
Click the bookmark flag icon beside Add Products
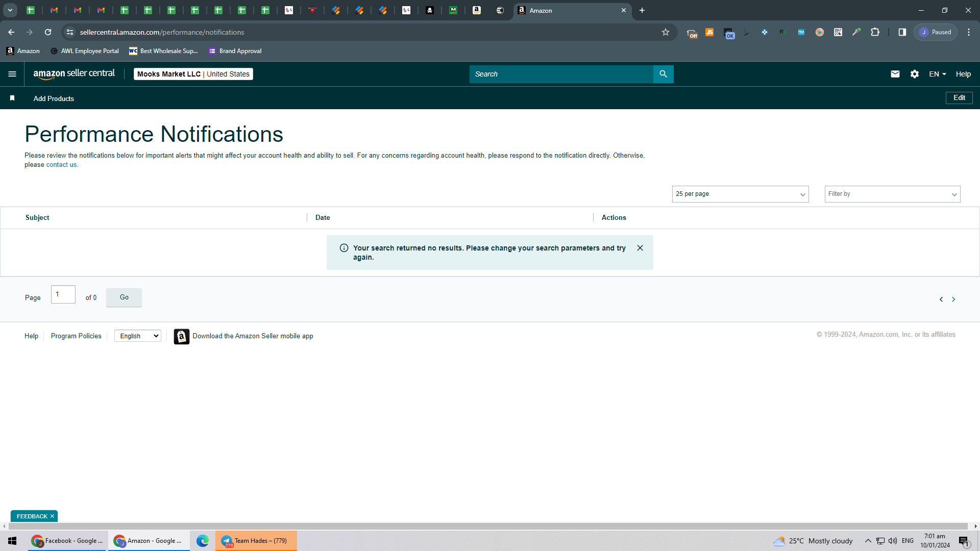pos(12,98)
